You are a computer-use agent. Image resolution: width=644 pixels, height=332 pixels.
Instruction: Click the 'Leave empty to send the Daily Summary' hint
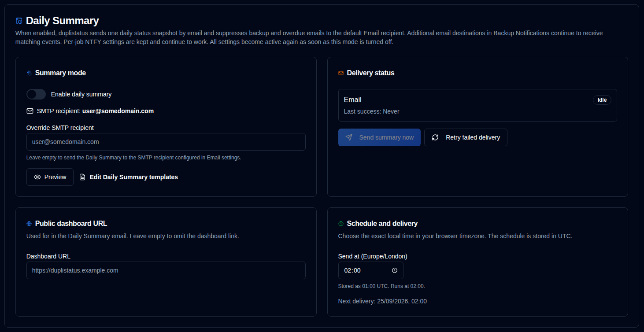click(134, 158)
